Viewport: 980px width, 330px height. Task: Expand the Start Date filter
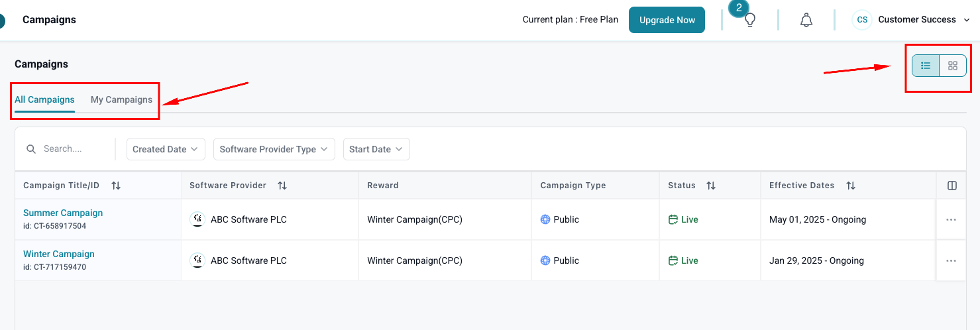coord(376,149)
